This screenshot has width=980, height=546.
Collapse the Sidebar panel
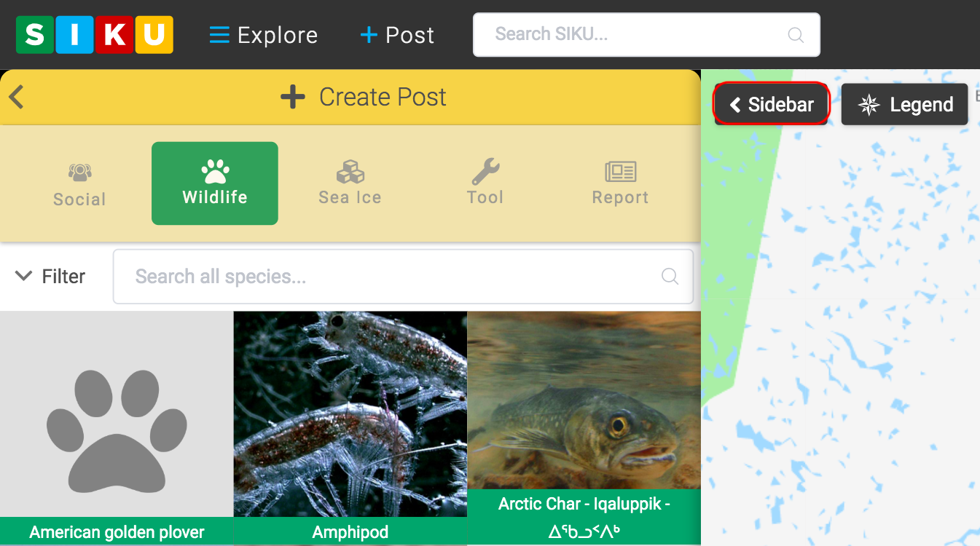tap(771, 104)
